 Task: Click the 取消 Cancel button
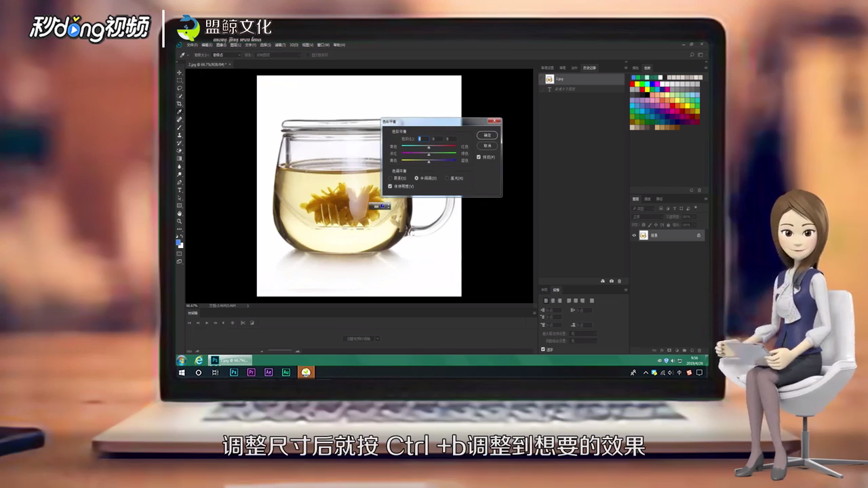pyautogui.click(x=487, y=146)
